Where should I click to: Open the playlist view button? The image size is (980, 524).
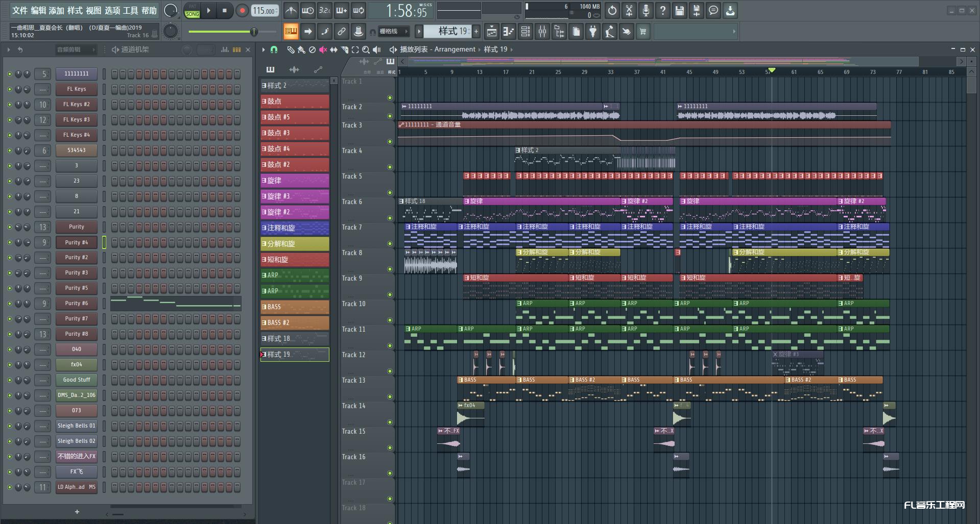pos(491,32)
